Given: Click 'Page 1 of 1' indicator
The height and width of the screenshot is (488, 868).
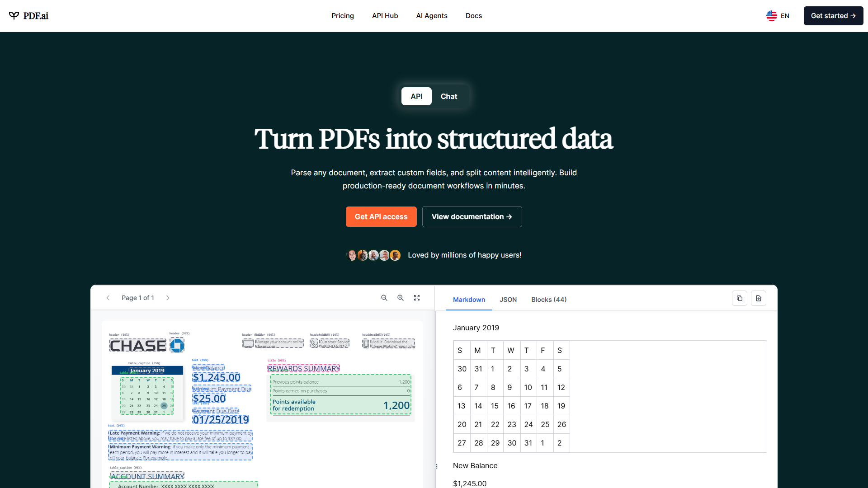Looking at the screenshot, I should (x=138, y=298).
